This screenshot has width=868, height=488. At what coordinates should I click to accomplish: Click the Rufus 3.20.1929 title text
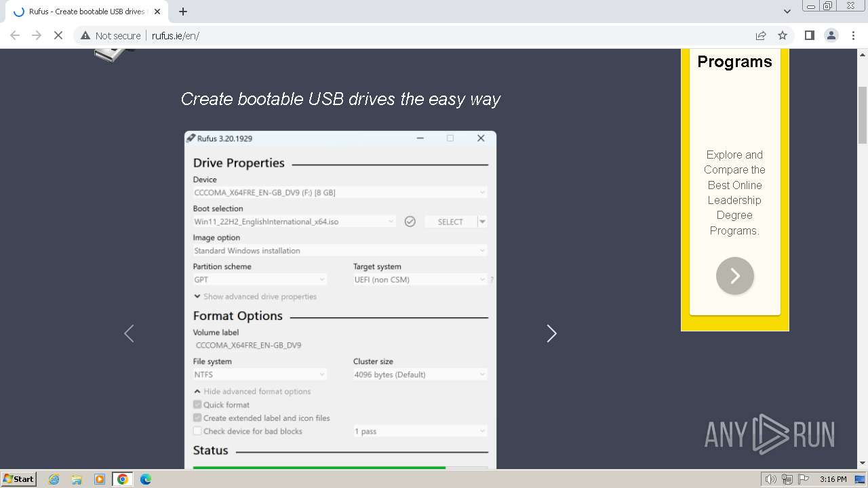[224, 138]
